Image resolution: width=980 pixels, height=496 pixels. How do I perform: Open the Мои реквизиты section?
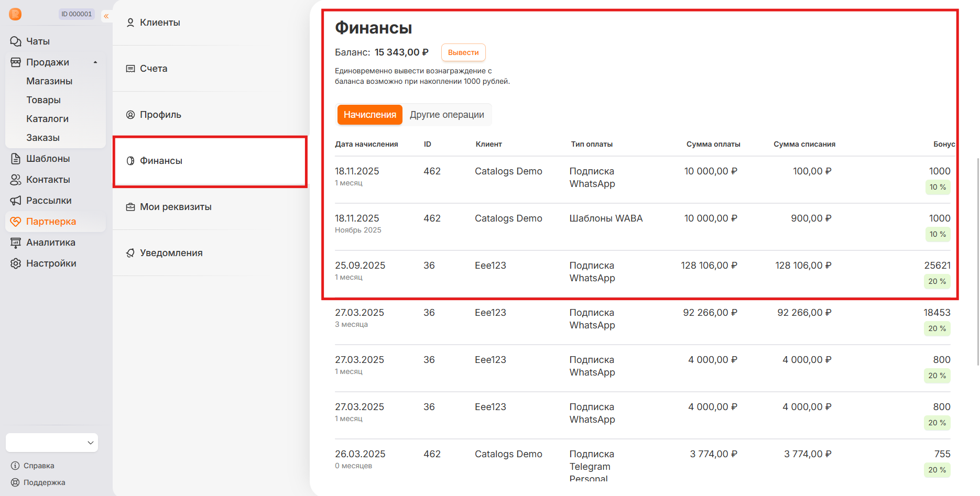point(176,207)
